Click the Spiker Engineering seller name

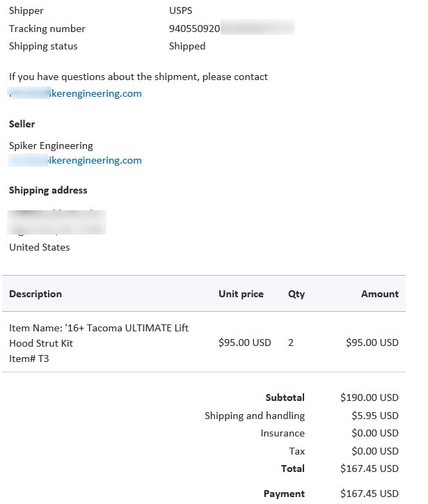[x=51, y=145]
